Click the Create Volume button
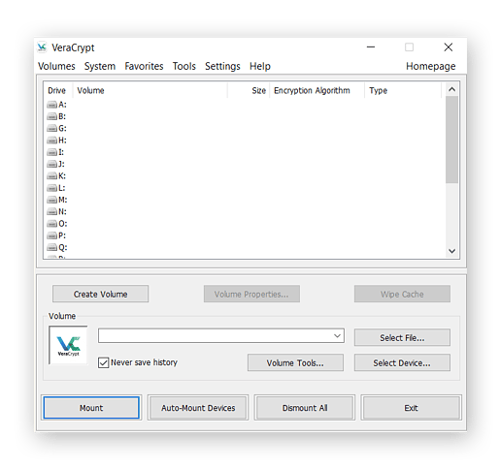This screenshot has height=469, width=500. 100,294
